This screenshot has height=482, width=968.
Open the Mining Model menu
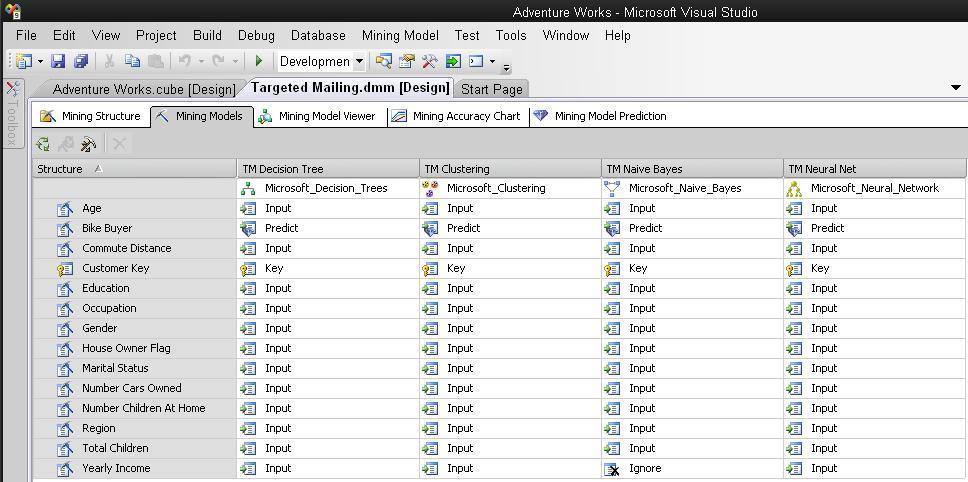click(400, 35)
